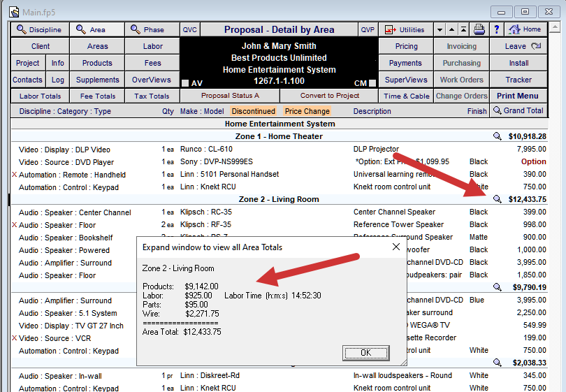This screenshot has width=566, height=392.
Task: Click magnifier next to $2,038.33 total
Action: [498, 363]
